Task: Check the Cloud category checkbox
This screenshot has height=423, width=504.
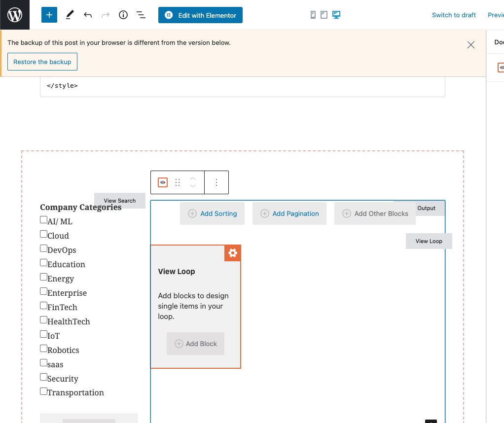Action: tap(44, 234)
